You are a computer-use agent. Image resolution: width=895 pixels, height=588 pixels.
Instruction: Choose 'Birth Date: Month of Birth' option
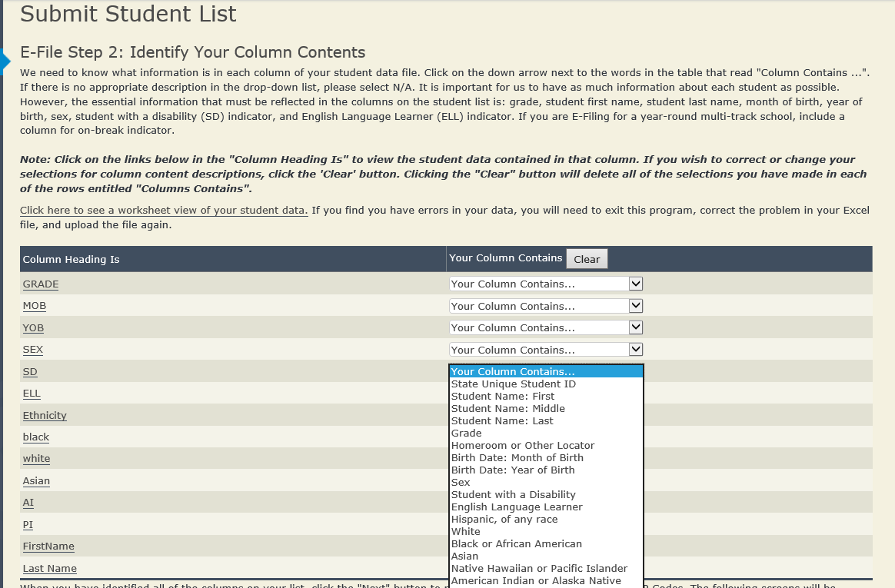pos(517,458)
